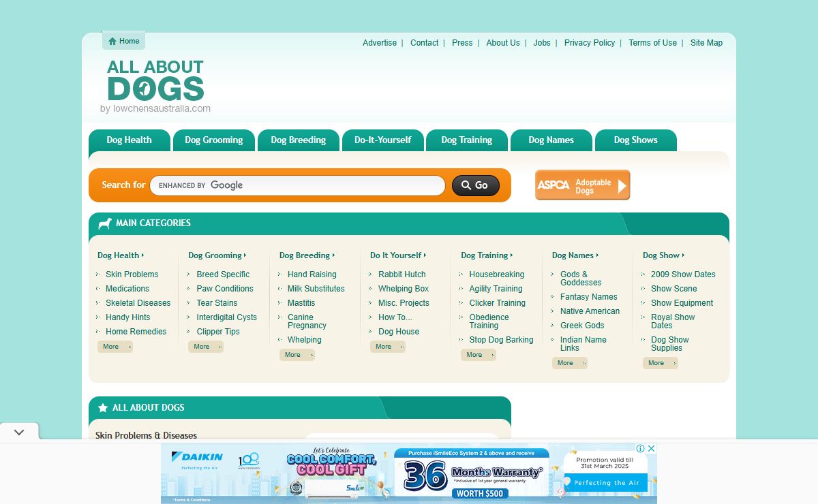Open the Do-It-Yourself tab

pos(383,140)
